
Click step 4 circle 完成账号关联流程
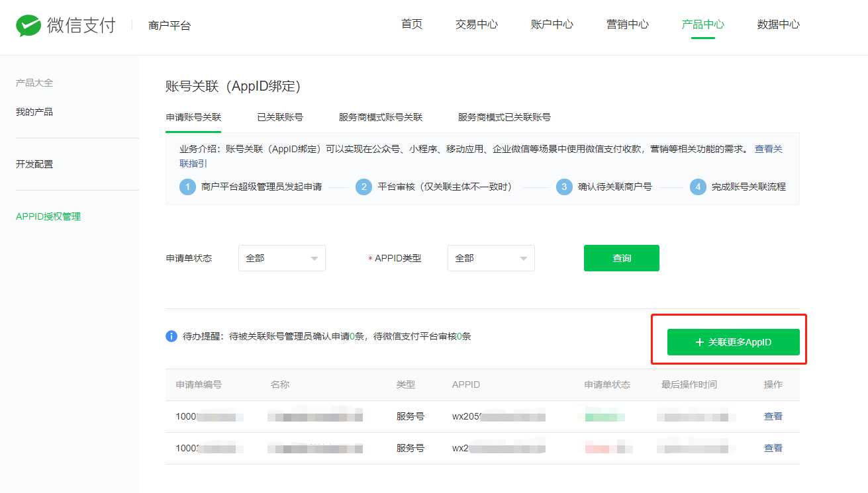[x=698, y=187]
